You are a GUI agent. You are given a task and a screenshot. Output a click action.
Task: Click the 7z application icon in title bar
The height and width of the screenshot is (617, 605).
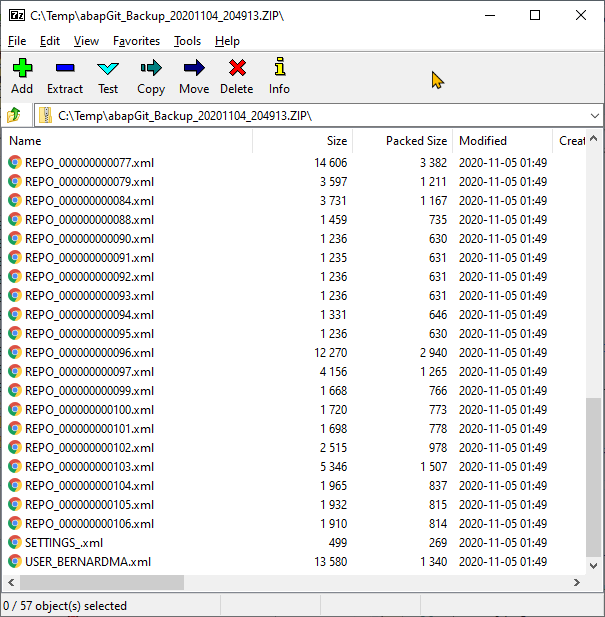pos(17,15)
